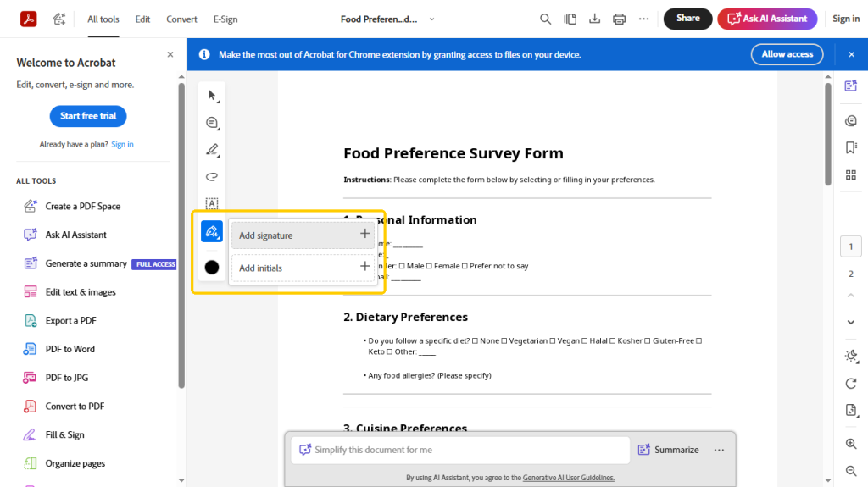Open the page thumbnails grid icon

[x=851, y=174]
